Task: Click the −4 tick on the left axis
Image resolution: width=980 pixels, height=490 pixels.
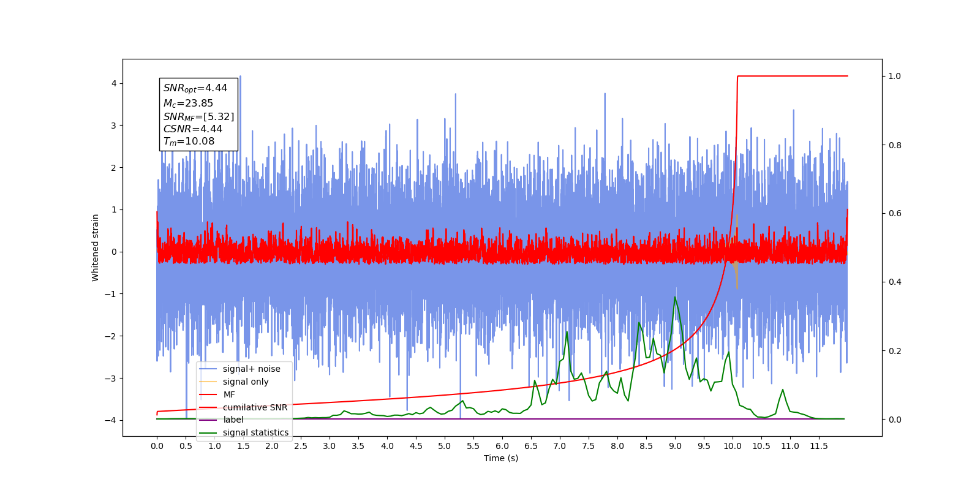Action: point(110,420)
